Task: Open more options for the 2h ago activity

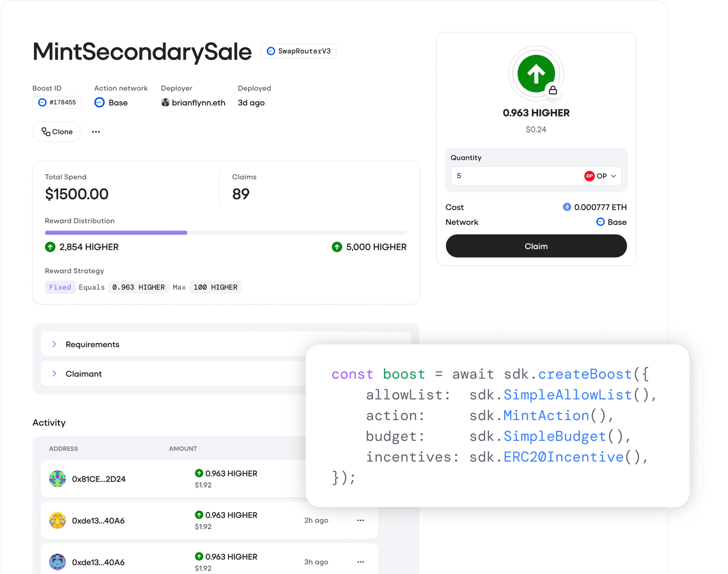Action: [361, 520]
